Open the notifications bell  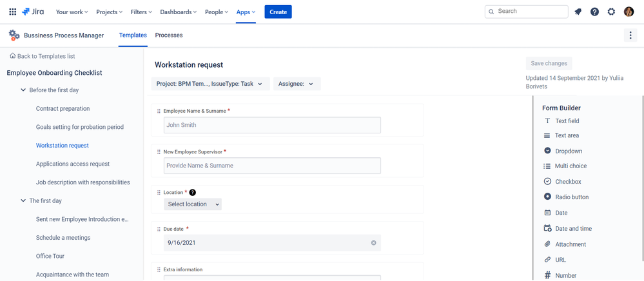pyautogui.click(x=578, y=12)
